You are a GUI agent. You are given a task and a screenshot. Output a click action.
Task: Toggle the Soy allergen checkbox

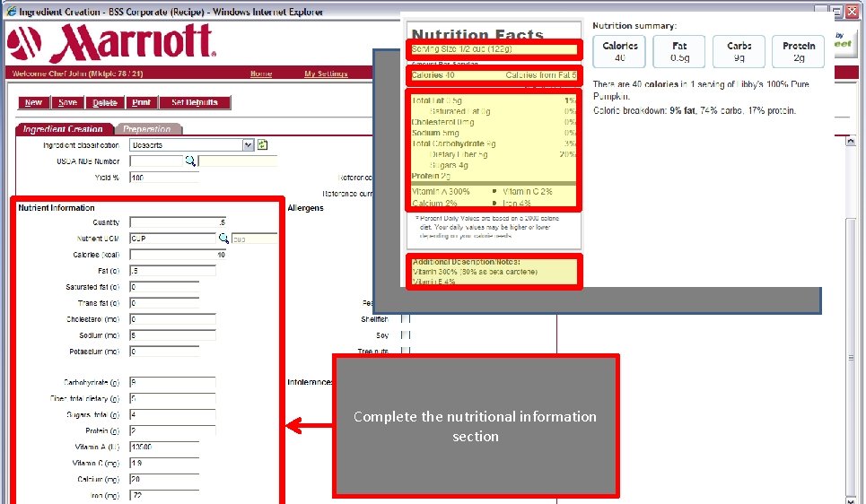(406, 335)
